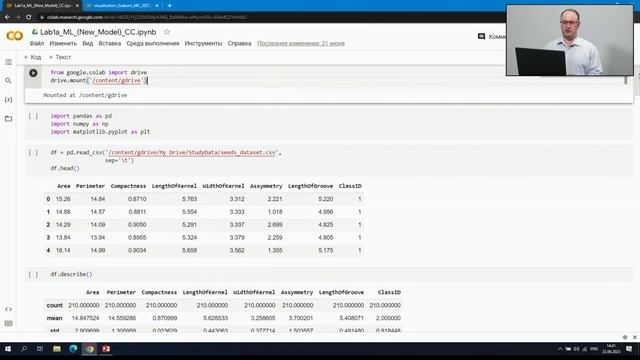Image resolution: width=640 pixels, height=360 pixels.
Task: Click the ClassID header in head table
Action: pos(350,186)
